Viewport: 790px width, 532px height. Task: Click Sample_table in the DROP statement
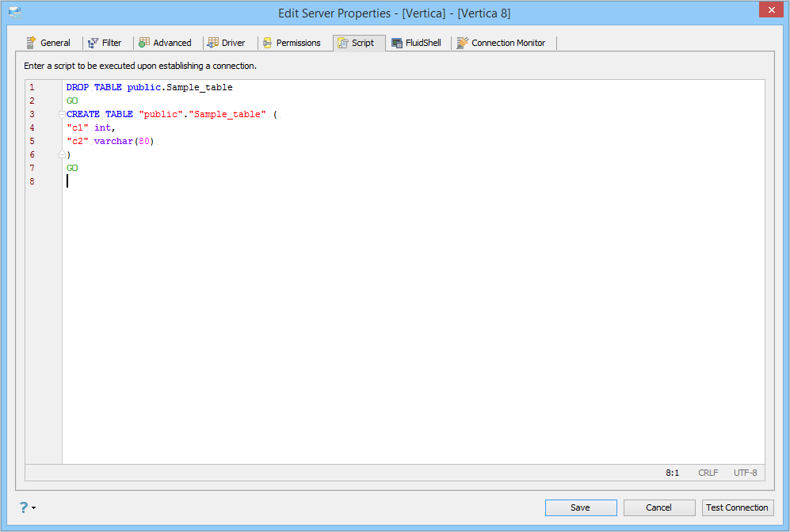click(200, 87)
